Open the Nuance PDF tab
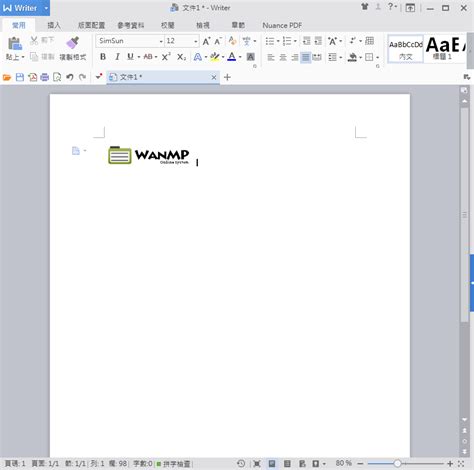 coord(282,25)
